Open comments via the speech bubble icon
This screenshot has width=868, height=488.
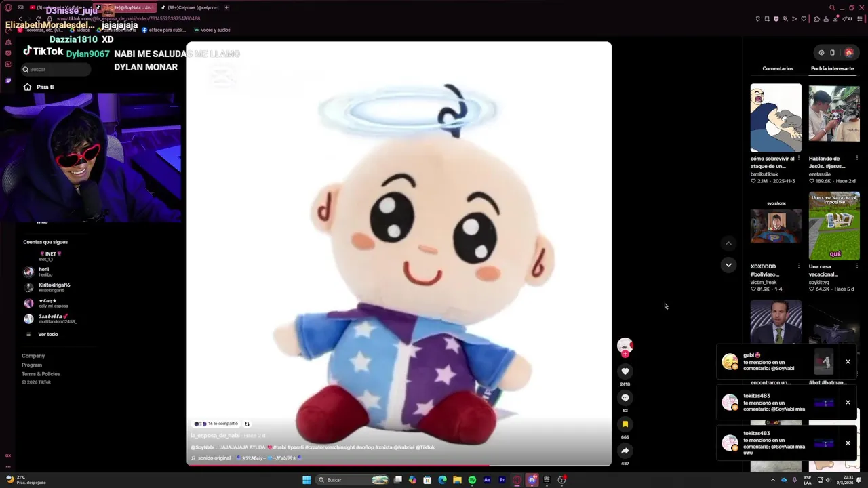[625, 398]
